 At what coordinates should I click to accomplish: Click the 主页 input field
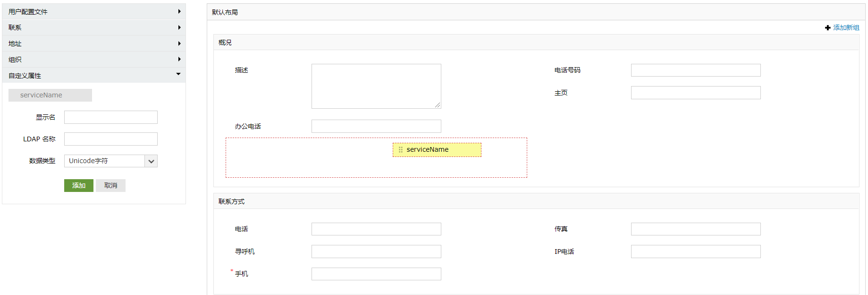pos(696,93)
